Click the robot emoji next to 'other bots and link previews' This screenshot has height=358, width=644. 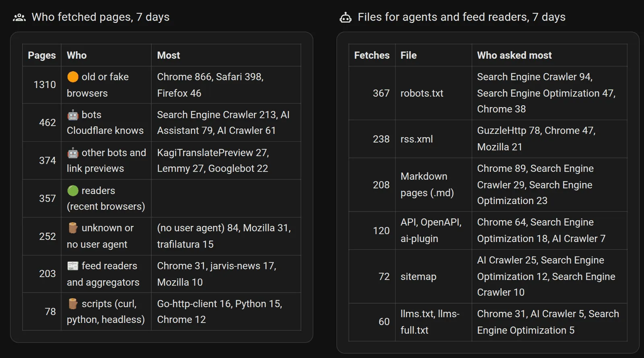(73, 153)
